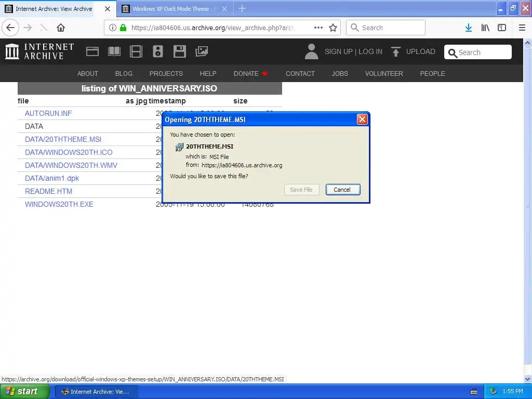The image size is (532, 399).
Task: Open page actions three-dot menu
Action: coord(318,28)
